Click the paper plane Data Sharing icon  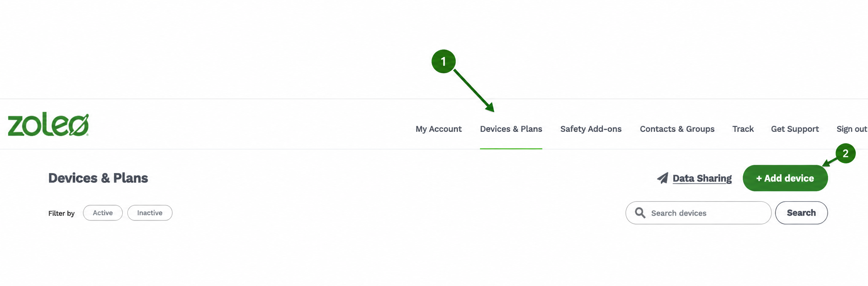[662, 178]
